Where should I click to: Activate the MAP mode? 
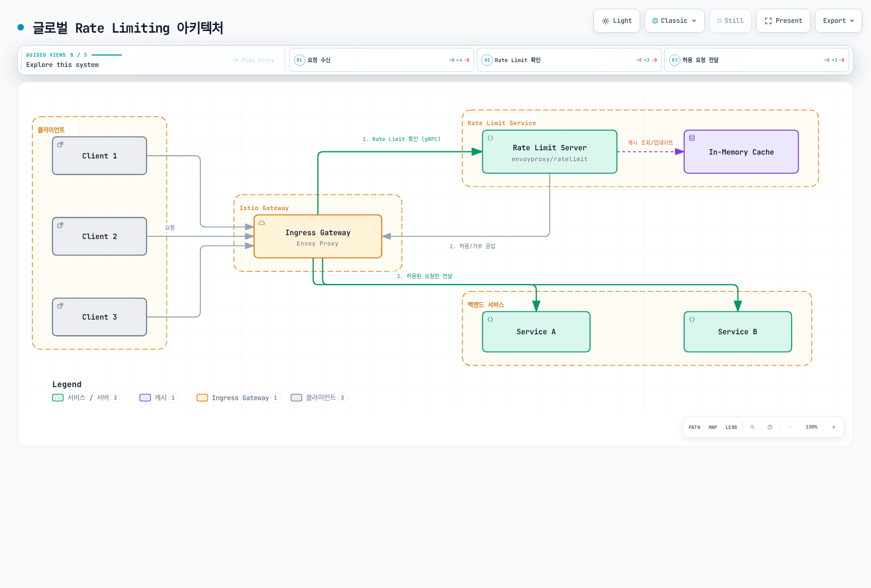[x=713, y=427]
